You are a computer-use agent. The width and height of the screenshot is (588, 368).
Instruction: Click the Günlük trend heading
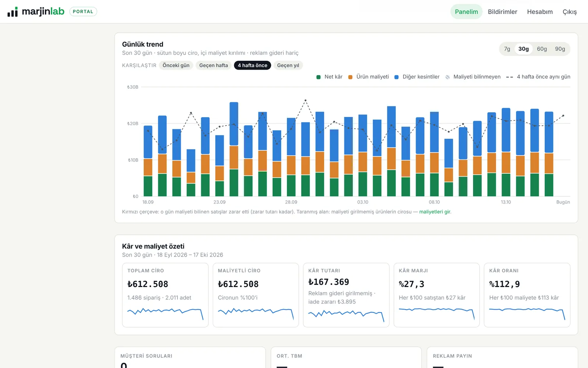tap(143, 44)
